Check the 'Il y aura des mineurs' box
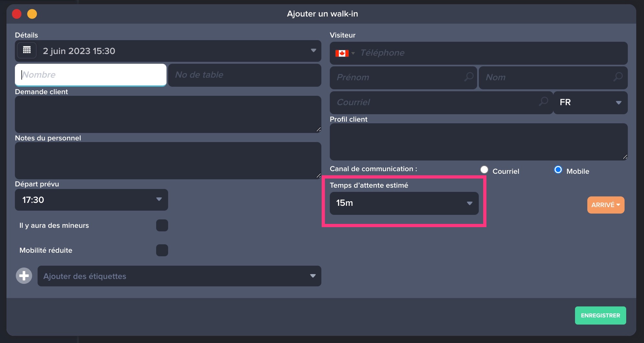644x343 pixels. tap(162, 226)
